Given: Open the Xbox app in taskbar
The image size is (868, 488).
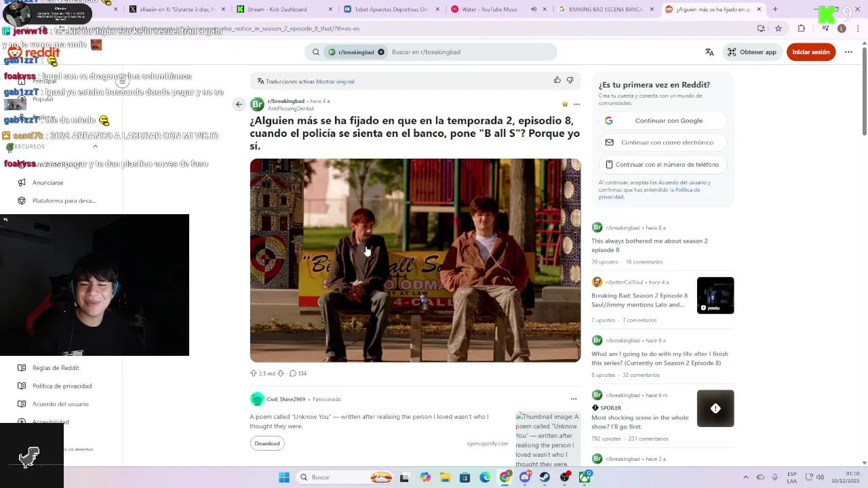Looking at the screenshot, I should tap(585, 477).
